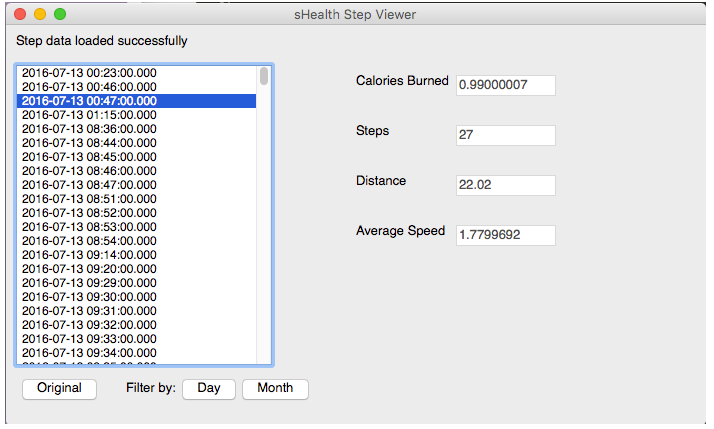This screenshot has height=429, width=714.
Task: Select entry 2016-07-13 09:29:00.000
Action: tap(136, 283)
